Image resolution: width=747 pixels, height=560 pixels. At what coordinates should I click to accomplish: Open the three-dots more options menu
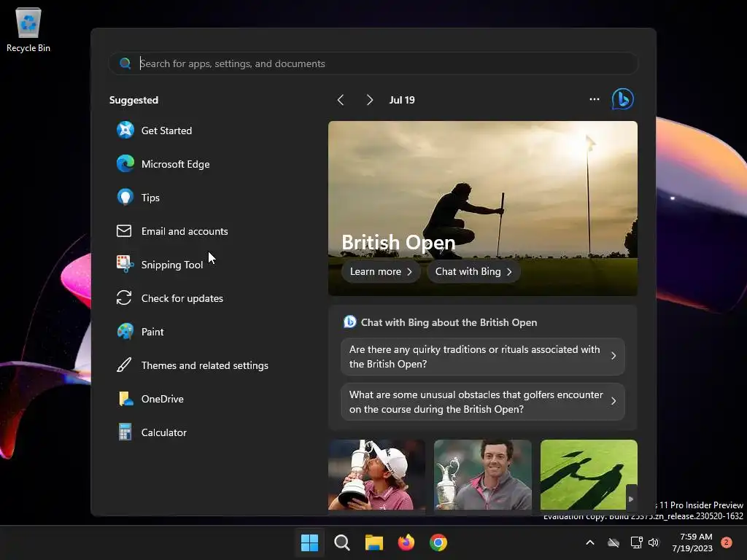click(x=594, y=99)
